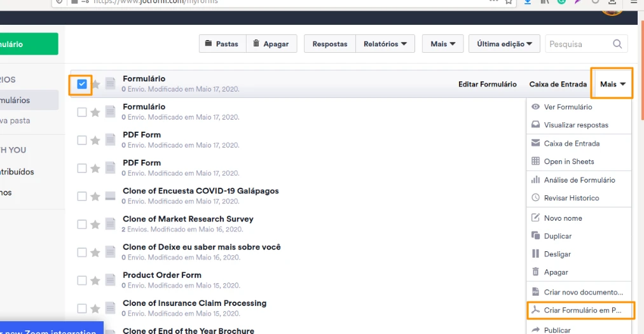Open the top toolbar Mais dropdown
The image size is (644, 334).
442,44
